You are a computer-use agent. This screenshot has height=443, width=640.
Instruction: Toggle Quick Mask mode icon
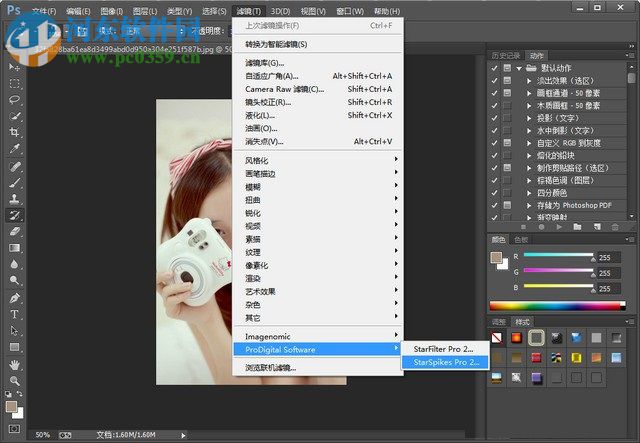click(x=14, y=429)
